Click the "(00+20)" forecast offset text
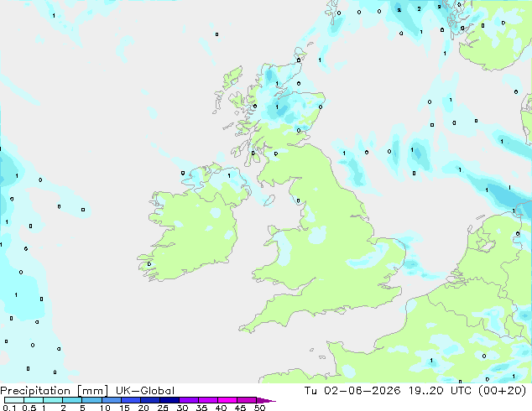 click(502, 391)
